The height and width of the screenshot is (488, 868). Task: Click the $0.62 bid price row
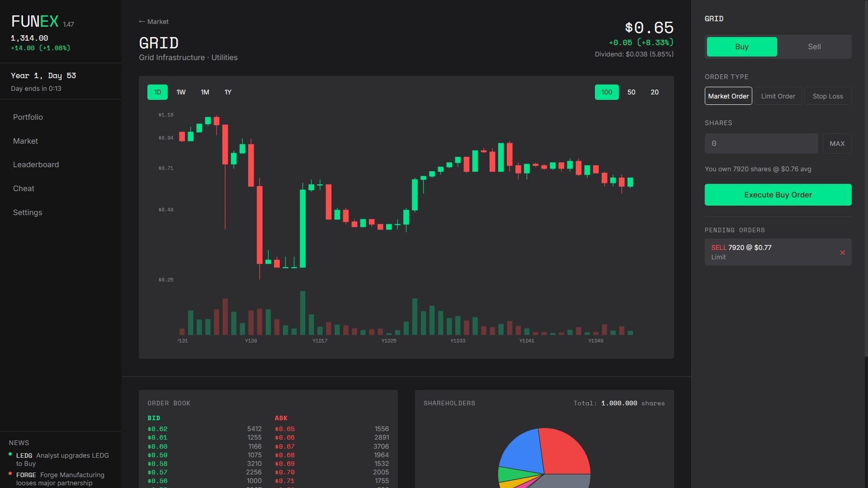point(204,429)
